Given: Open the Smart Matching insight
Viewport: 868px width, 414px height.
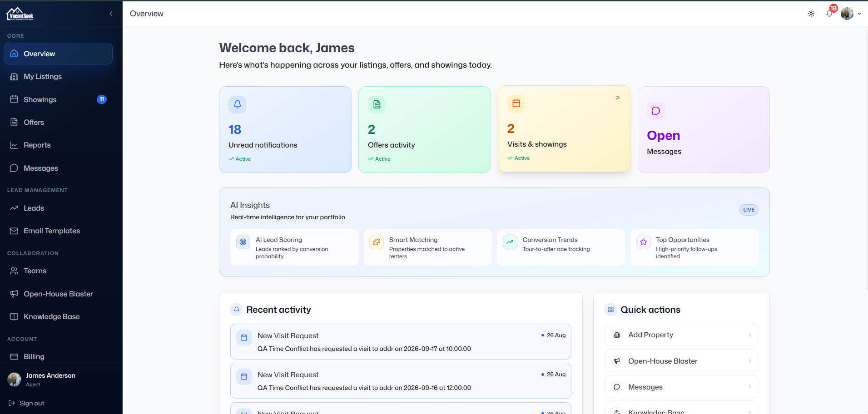Looking at the screenshot, I should pos(428,247).
